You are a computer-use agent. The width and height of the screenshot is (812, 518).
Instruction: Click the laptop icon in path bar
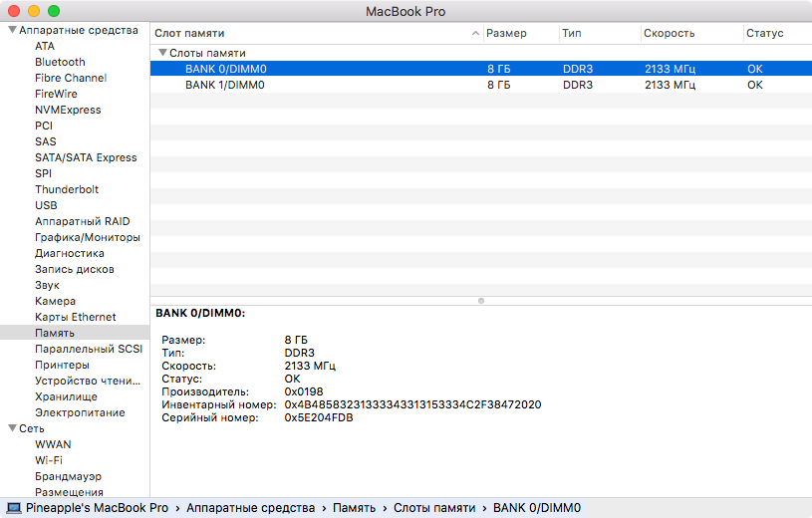(14, 508)
